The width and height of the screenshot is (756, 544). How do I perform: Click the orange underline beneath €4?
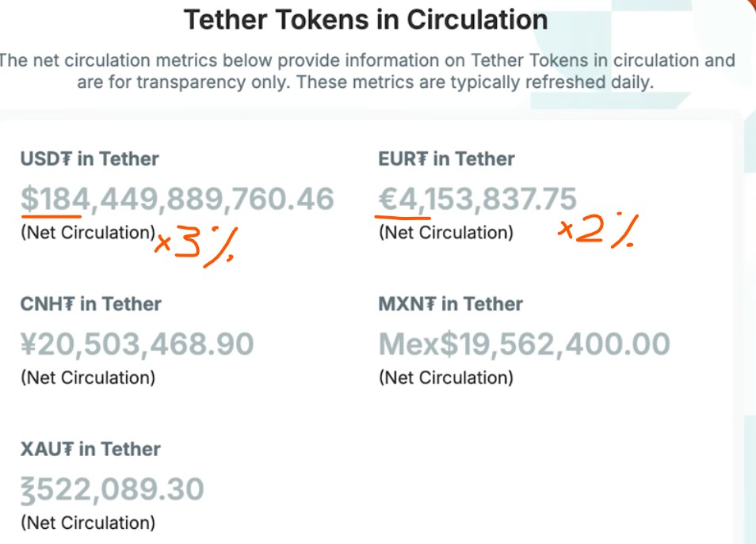403,215
